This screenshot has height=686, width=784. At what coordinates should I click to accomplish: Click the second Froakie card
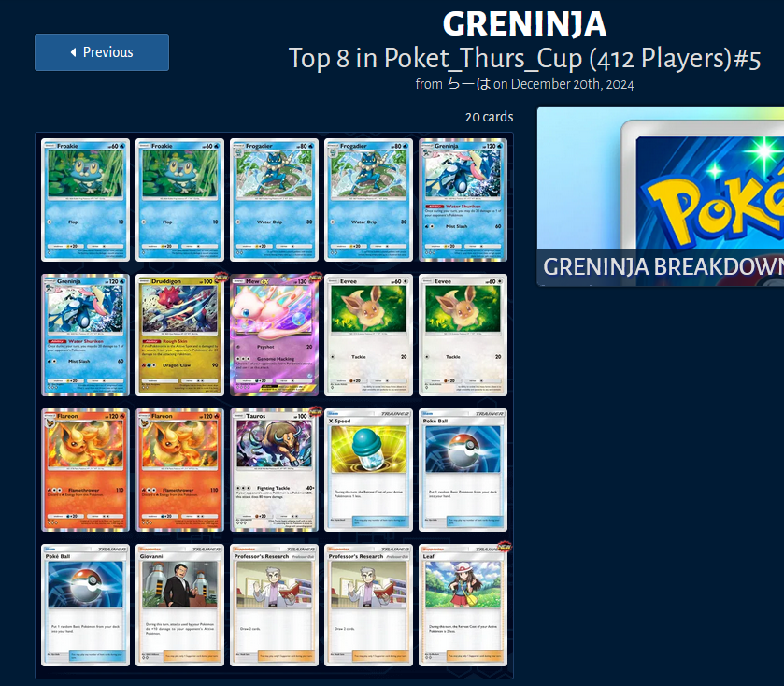point(180,200)
